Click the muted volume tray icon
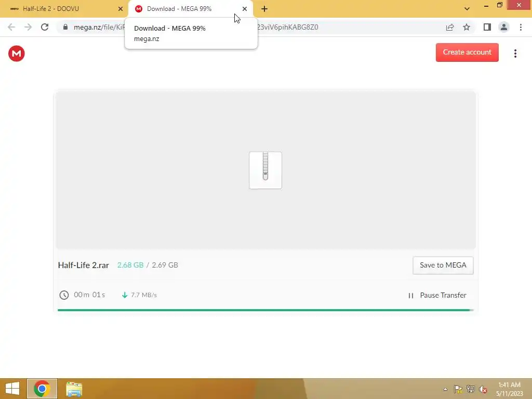The image size is (532, 399). click(483, 389)
